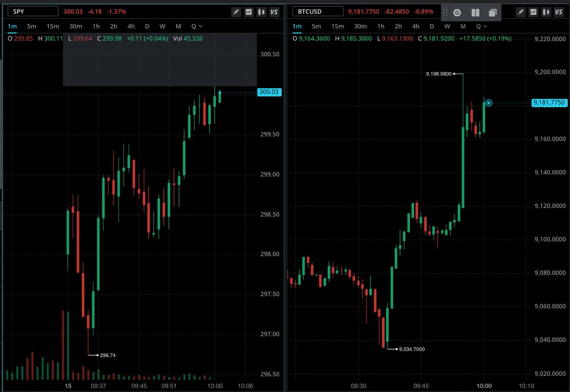This screenshot has width=570, height=392.
Task: Select 4h timeframe in BTCUSD chart
Action: pyautogui.click(x=416, y=26)
